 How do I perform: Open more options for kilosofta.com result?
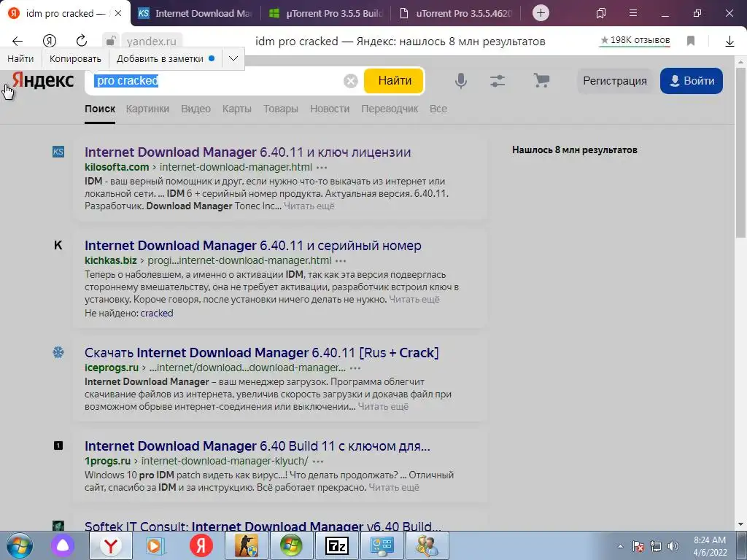click(322, 168)
